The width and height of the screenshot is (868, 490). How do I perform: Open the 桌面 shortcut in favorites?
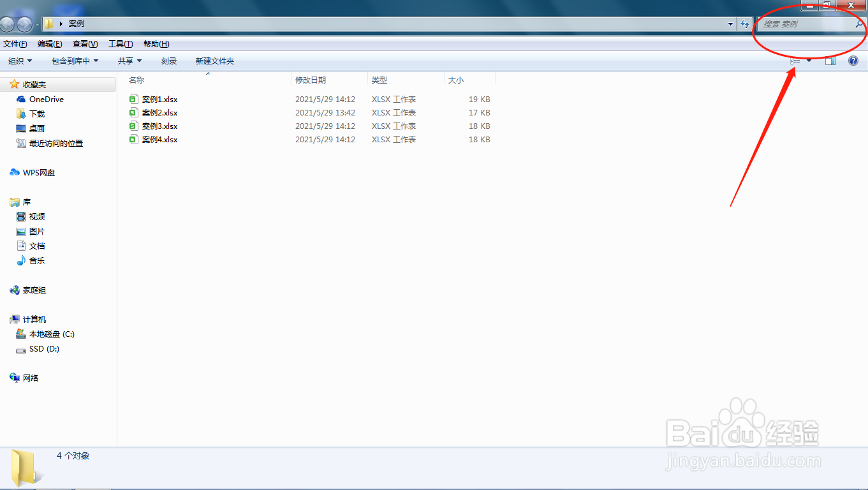coord(37,129)
